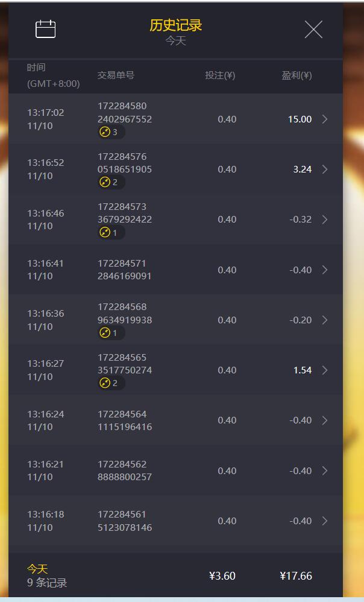Expand details arrow for 15.00 profit record
This screenshot has height=602, width=364.
(325, 119)
